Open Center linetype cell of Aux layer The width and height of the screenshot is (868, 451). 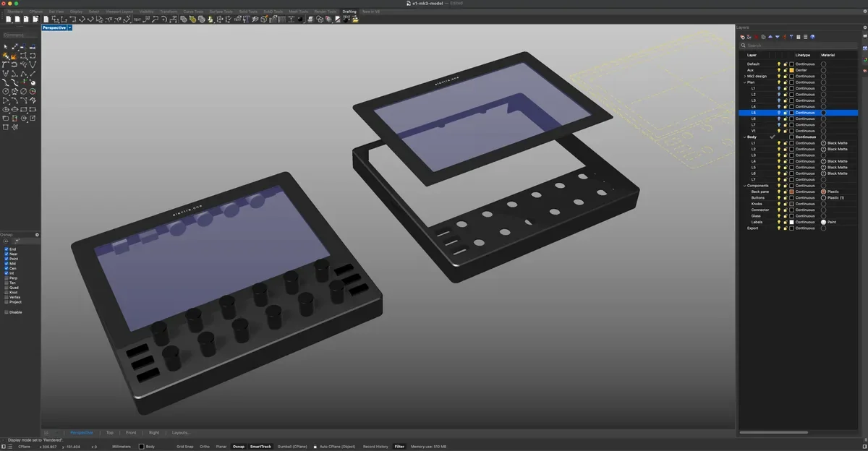pyautogui.click(x=801, y=70)
